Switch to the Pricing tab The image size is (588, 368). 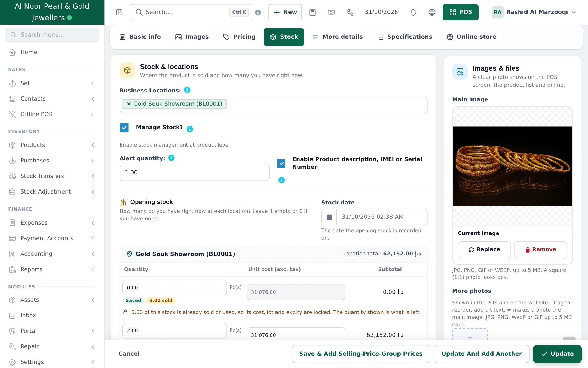[239, 37]
